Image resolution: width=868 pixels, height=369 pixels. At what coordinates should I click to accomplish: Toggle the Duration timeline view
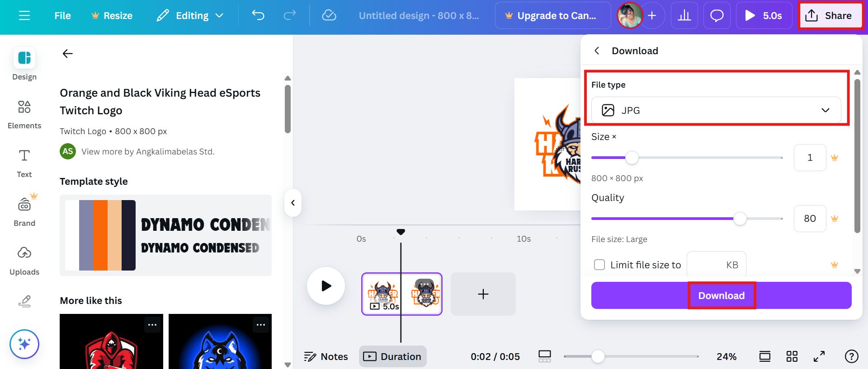coord(393,356)
